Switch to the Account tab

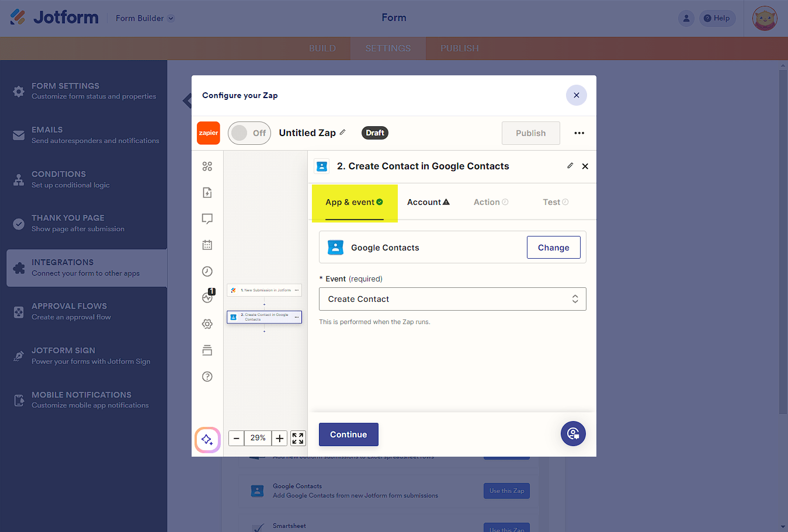pos(428,203)
